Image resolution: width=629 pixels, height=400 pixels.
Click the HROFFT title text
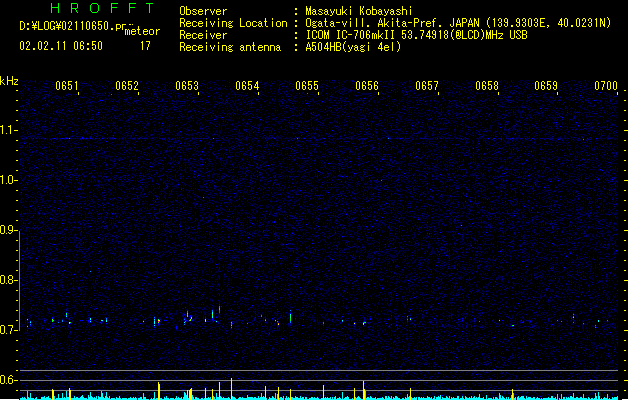pyautogui.click(x=103, y=8)
